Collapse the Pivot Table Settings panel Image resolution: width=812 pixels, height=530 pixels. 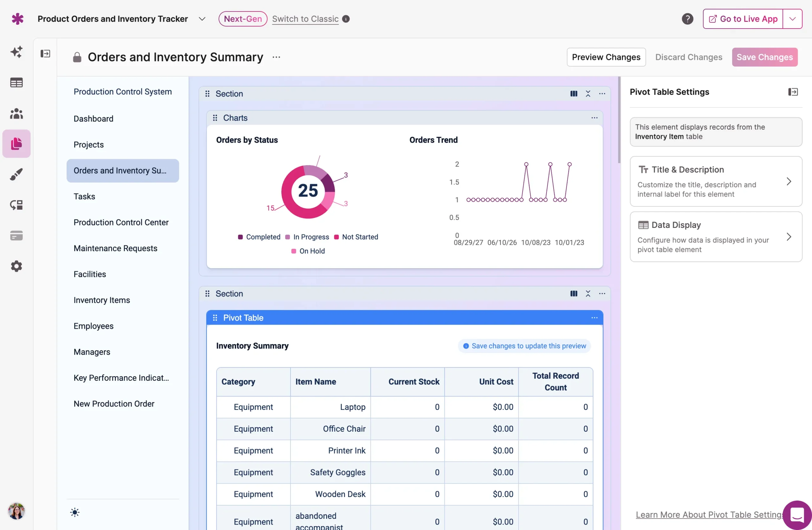(x=793, y=92)
